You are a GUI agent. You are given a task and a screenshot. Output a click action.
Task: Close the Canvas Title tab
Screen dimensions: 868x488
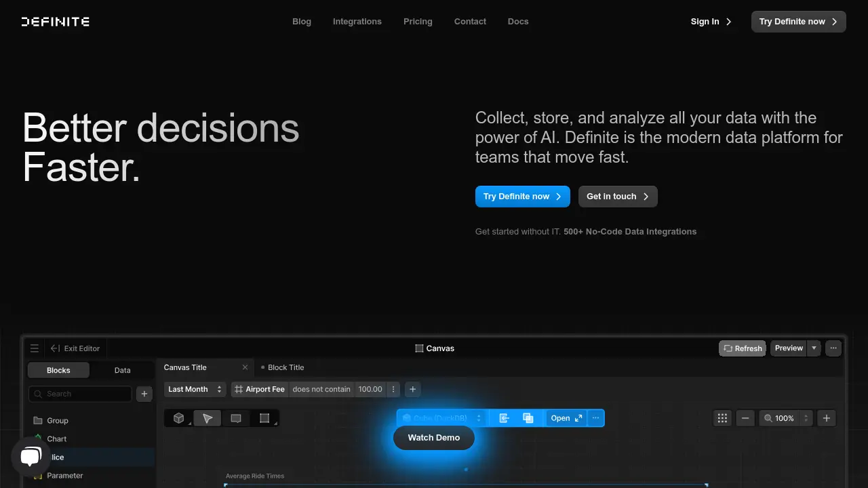tap(245, 367)
